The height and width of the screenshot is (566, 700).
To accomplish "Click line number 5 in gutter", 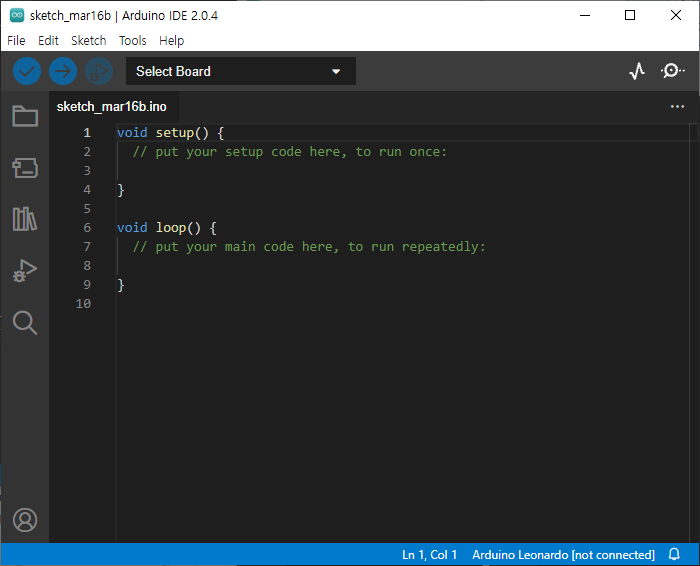I will pyautogui.click(x=87, y=209).
